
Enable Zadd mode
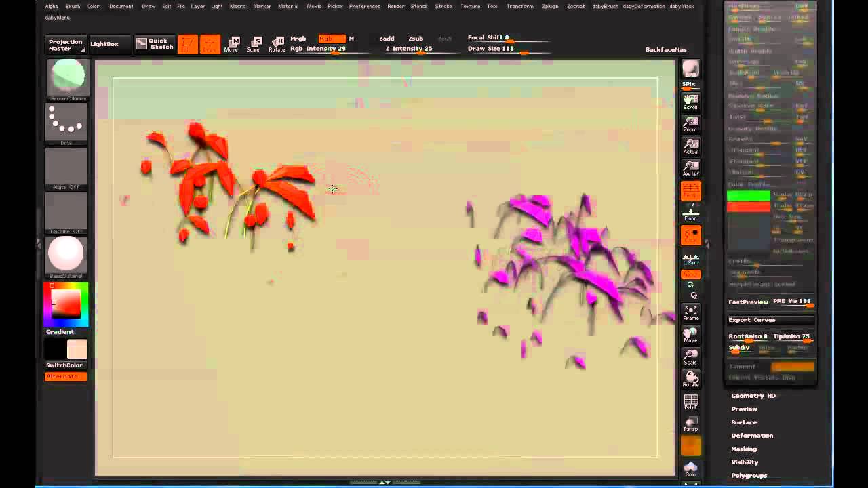[387, 39]
